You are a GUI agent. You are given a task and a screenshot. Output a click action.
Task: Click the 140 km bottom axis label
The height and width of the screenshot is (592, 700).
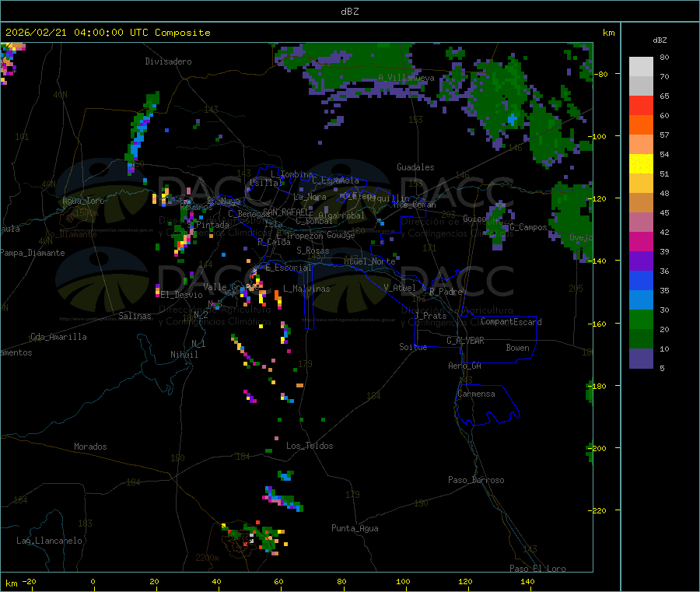[527, 582]
